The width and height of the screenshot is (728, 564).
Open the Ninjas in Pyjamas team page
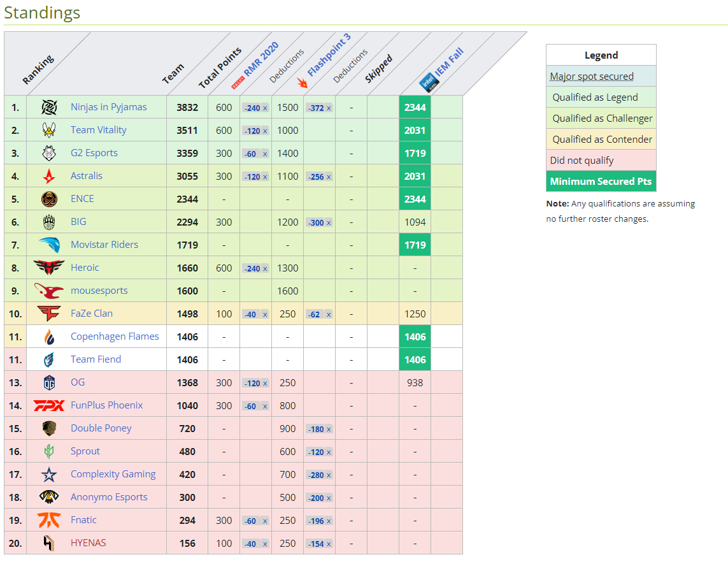[x=109, y=107]
